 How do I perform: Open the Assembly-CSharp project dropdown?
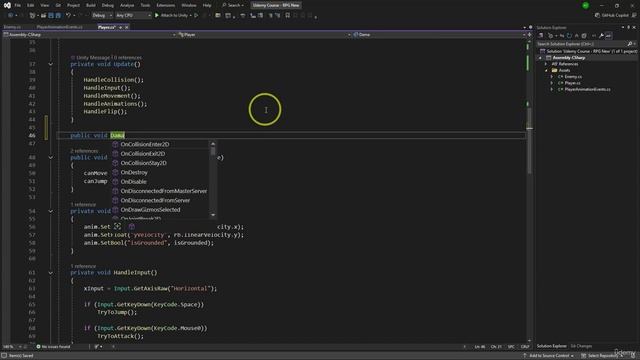(89, 35)
